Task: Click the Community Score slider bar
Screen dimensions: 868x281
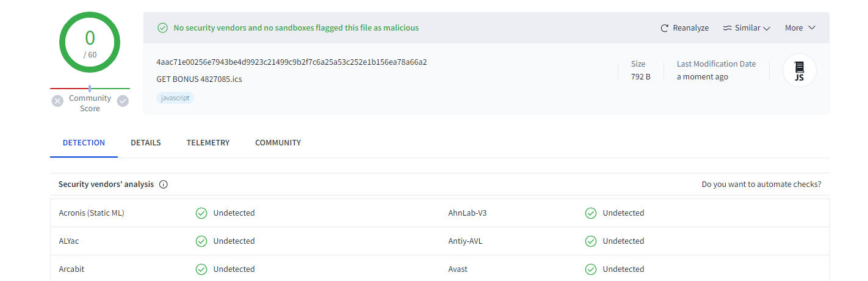Action: [x=90, y=89]
